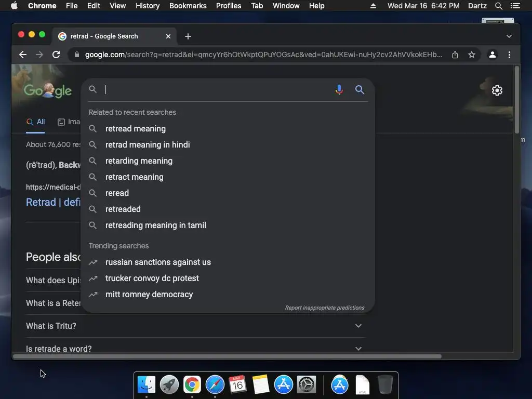Close the retrad Google Search tab
This screenshot has height=399, width=532.
[168, 36]
